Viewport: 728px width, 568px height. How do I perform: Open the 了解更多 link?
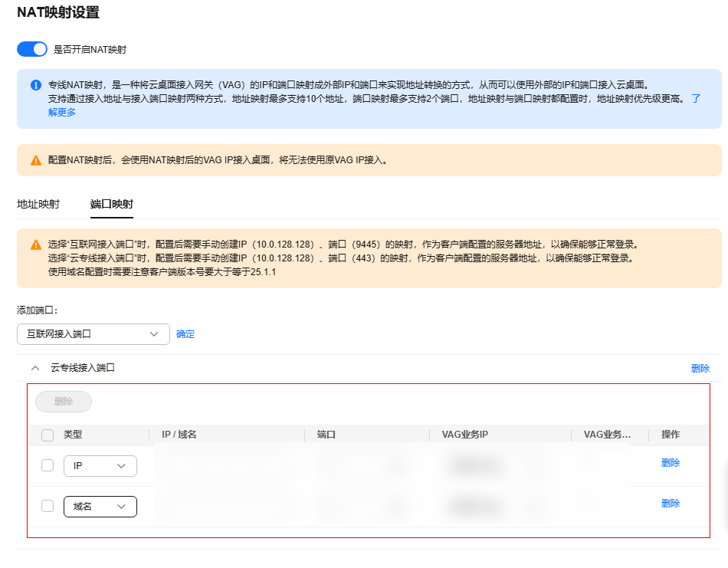point(61,112)
